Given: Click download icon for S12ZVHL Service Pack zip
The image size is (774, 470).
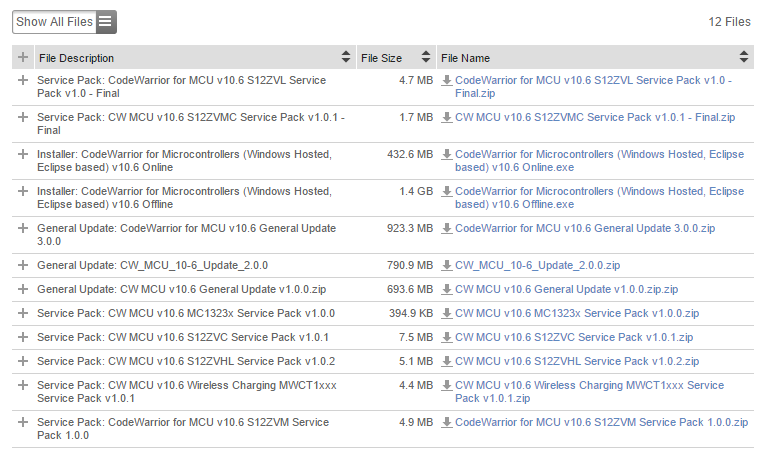Looking at the screenshot, I should point(446,361).
